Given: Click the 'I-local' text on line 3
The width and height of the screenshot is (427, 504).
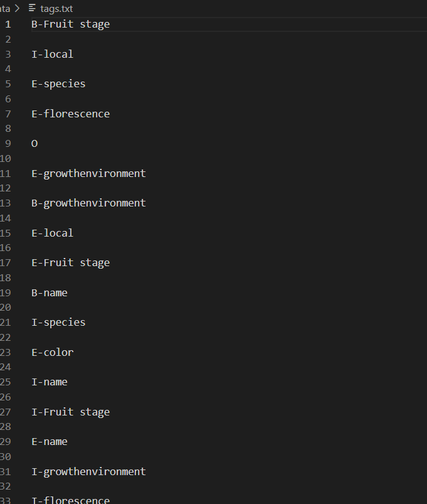Looking at the screenshot, I should pyautogui.click(x=52, y=54).
